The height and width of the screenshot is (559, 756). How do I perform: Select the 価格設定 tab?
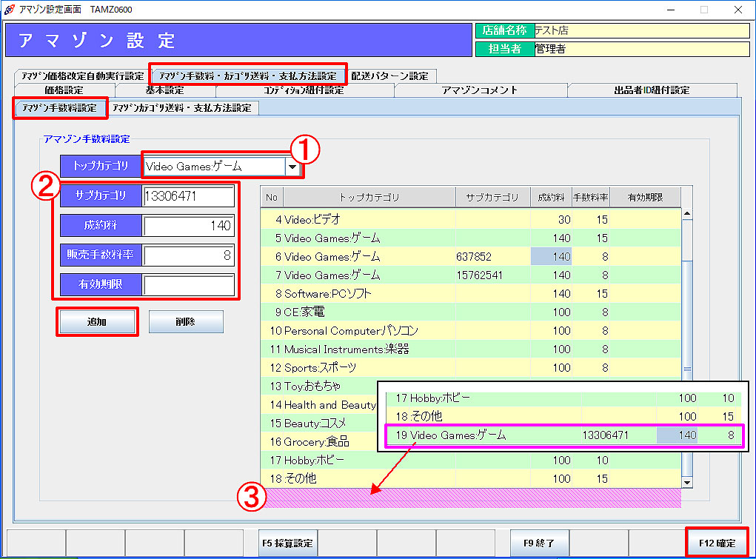tap(64, 90)
